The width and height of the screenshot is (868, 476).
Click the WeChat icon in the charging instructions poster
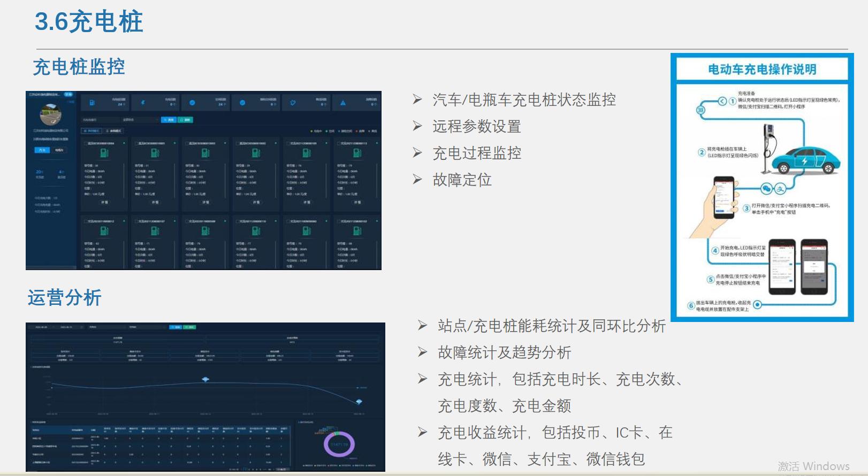point(767,189)
